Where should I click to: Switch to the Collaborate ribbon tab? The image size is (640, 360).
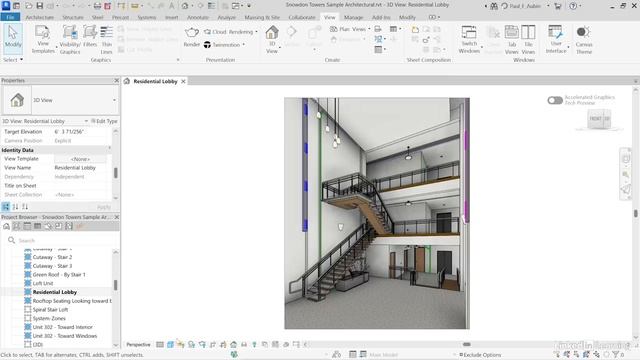302,18
